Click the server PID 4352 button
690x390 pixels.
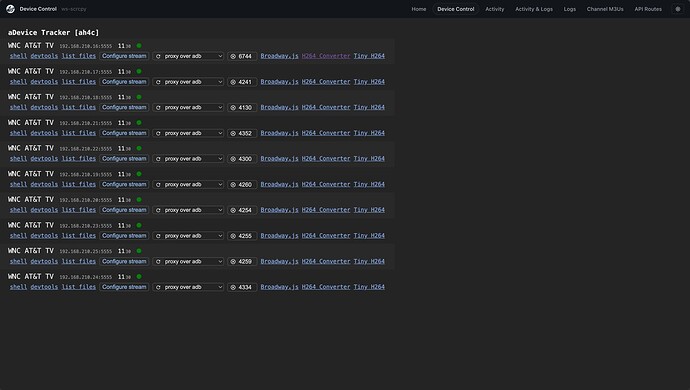click(242, 133)
